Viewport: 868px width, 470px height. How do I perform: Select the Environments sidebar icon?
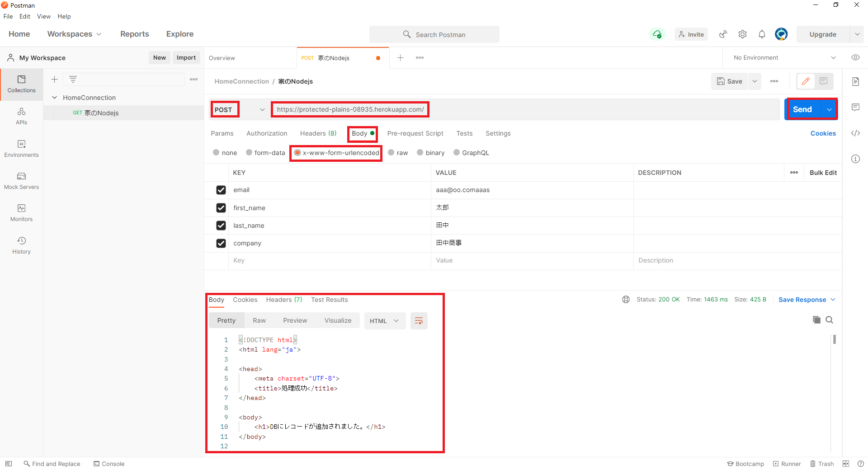tap(21, 148)
